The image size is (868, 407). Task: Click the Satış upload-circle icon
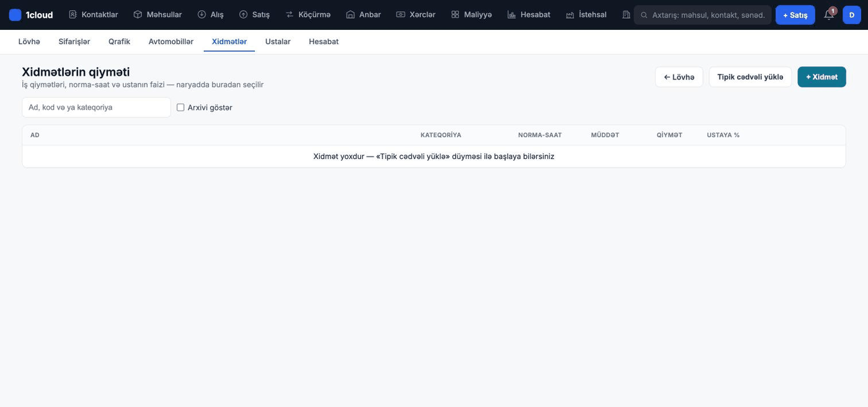(x=243, y=14)
